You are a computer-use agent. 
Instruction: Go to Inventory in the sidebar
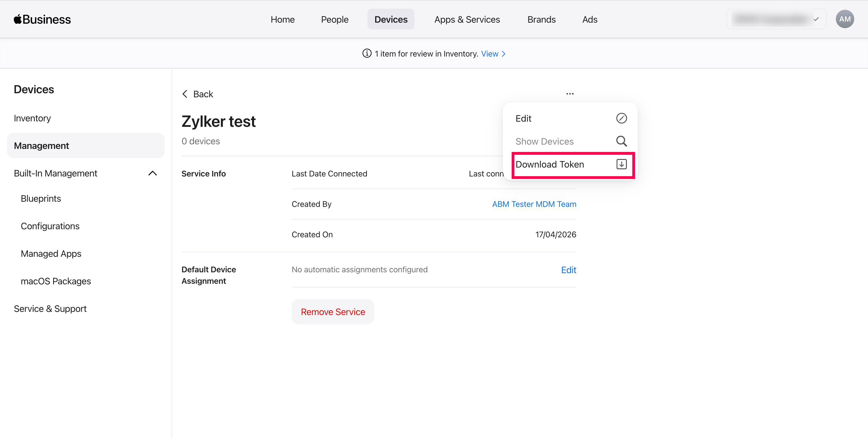(x=32, y=118)
